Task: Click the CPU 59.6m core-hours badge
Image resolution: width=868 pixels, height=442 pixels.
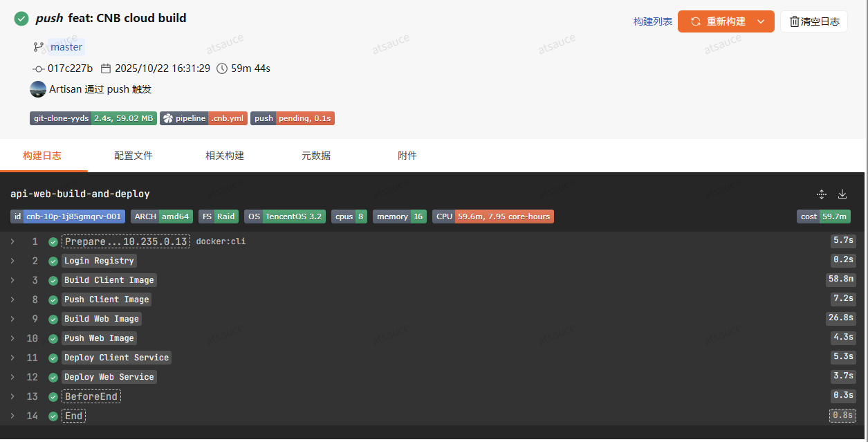Action: coord(493,217)
